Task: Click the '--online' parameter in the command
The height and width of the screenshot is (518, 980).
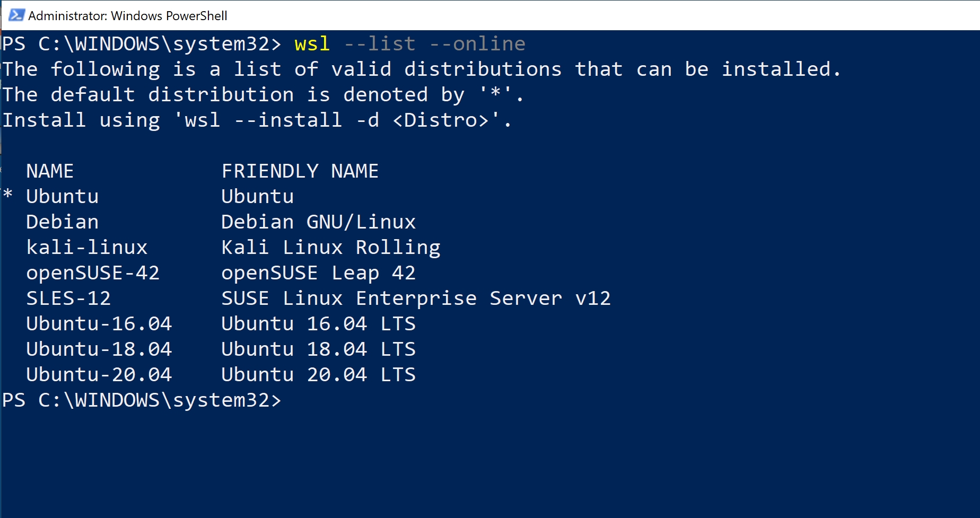Action: tap(477, 44)
